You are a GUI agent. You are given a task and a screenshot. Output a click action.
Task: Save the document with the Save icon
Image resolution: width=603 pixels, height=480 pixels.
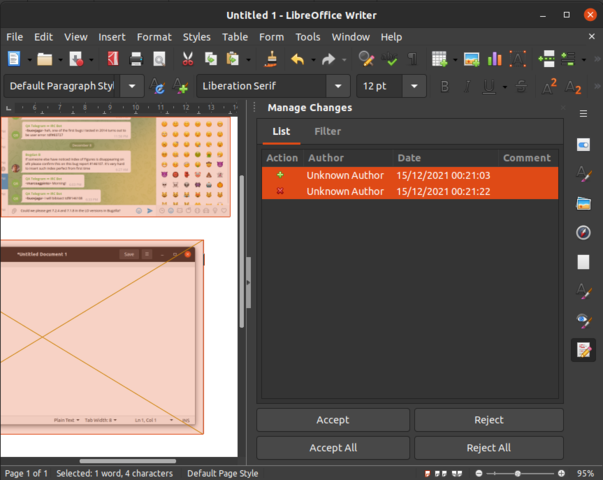point(76,59)
